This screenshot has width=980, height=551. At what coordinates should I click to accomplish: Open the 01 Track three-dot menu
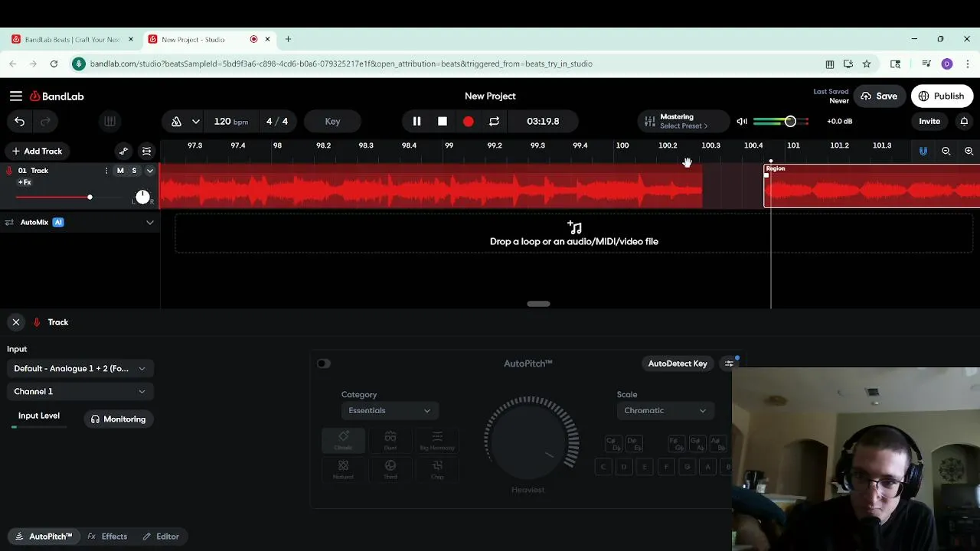pos(107,171)
